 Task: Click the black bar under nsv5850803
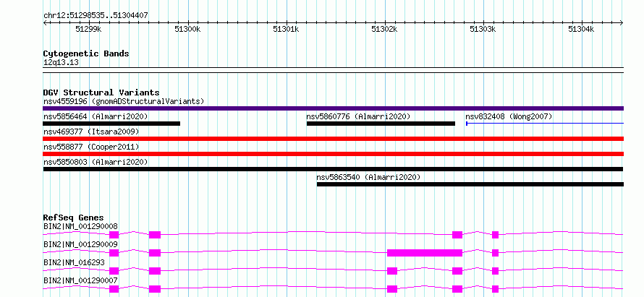pos(333,169)
